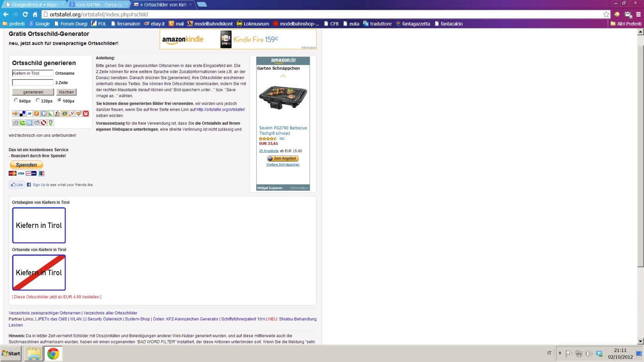Reload the page with the refresh icon
Image resolution: width=644 pixels, height=362 pixels.
tap(25, 14)
